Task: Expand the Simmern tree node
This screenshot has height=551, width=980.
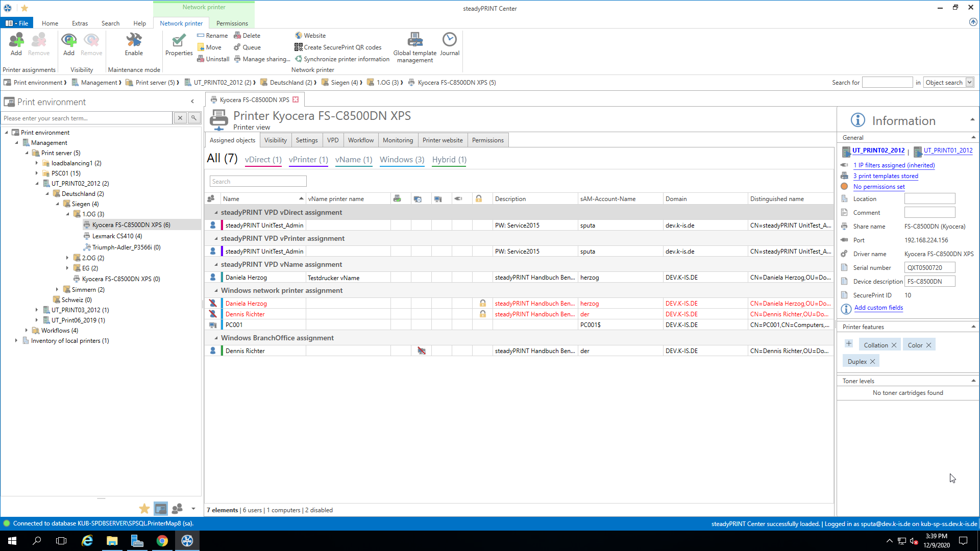Action: click(x=57, y=290)
